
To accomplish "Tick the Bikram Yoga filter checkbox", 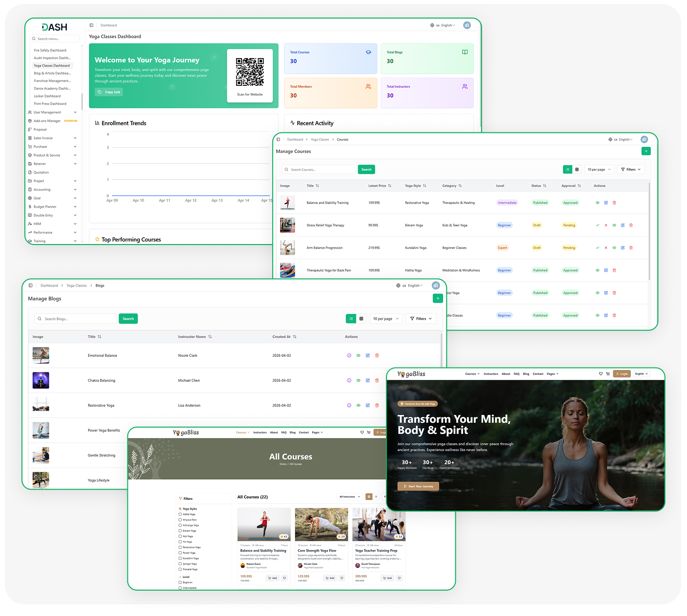I will tap(180, 531).
